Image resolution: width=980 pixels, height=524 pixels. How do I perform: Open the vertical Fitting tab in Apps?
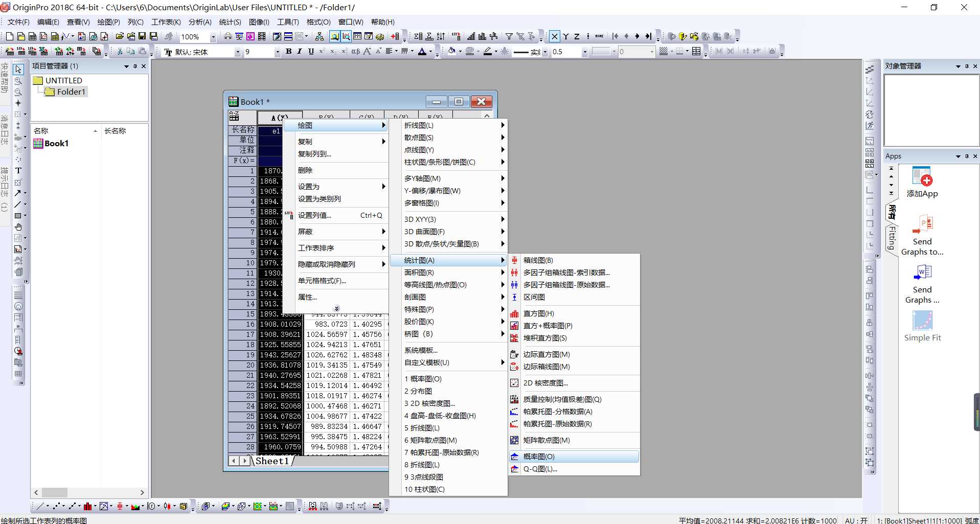click(x=892, y=238)
